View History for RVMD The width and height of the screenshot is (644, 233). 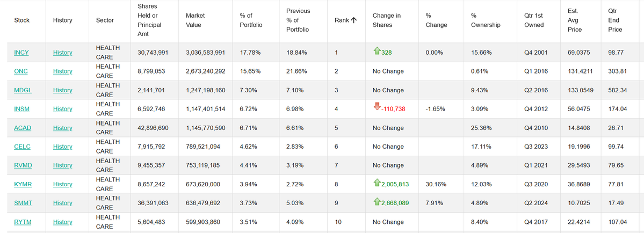(x=62, y=165)
